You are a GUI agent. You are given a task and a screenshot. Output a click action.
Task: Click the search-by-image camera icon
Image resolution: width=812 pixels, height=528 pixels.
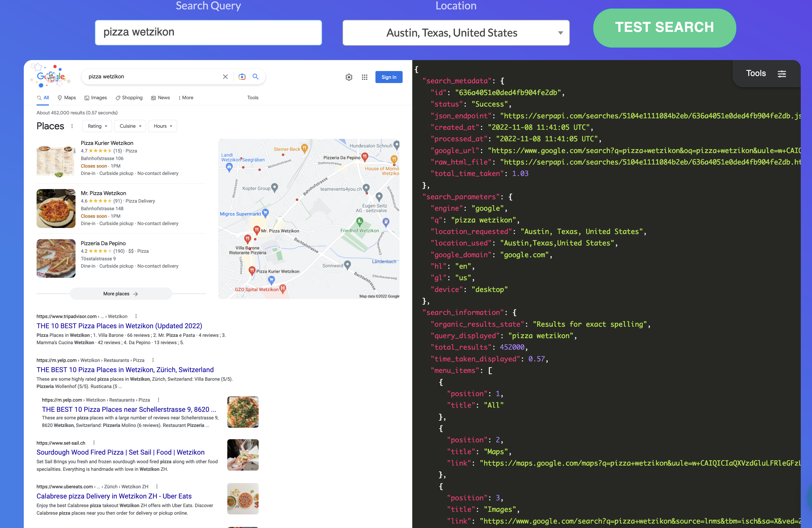[242, 77]
